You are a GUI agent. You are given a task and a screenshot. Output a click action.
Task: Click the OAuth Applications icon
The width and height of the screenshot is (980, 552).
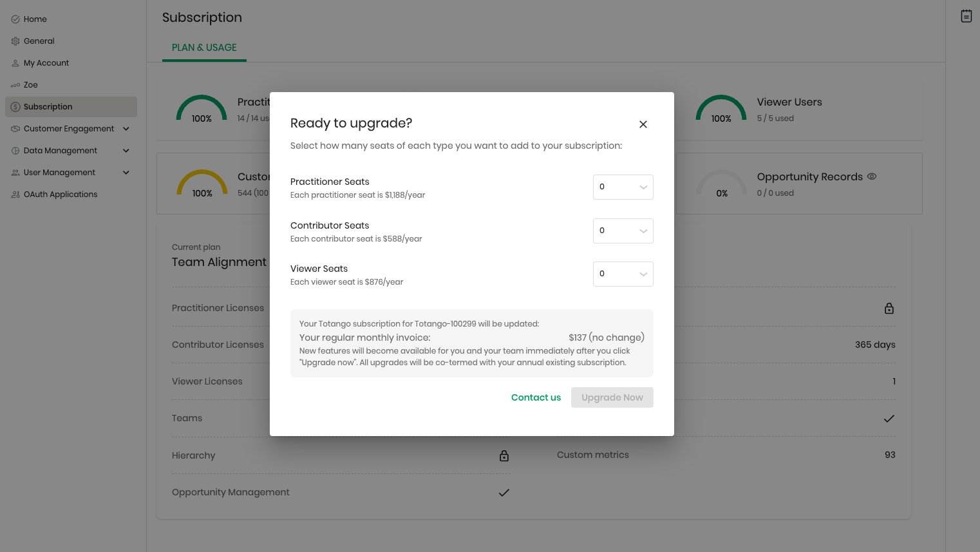pyautogui.click(x=15, y=195)
